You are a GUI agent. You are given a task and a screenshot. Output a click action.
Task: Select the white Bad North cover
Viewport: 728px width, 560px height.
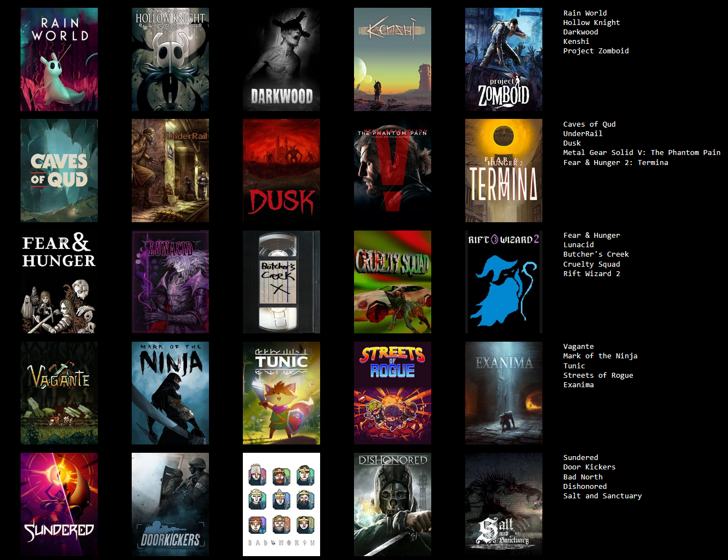(x=281, y=504)
